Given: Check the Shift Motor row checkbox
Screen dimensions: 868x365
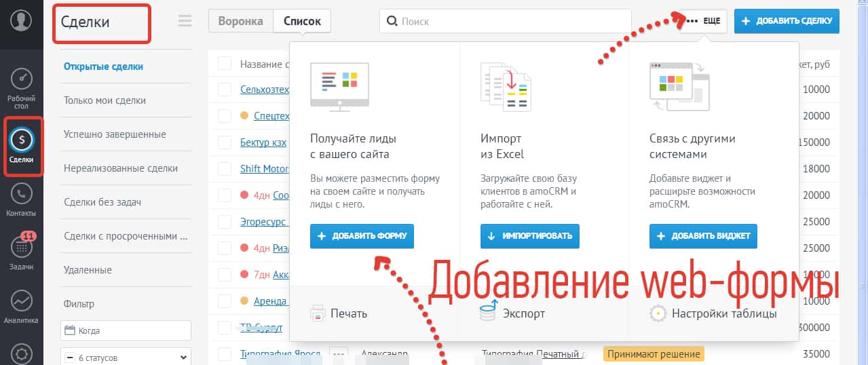Looking at the screenshot, I should (x=225, y=169).
